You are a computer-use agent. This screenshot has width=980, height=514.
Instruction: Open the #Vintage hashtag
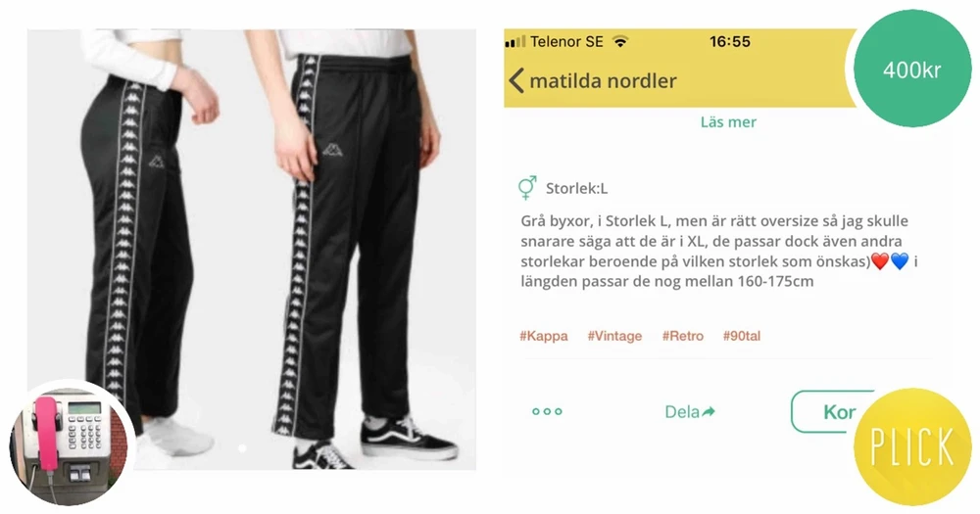(x=614, y=336)
